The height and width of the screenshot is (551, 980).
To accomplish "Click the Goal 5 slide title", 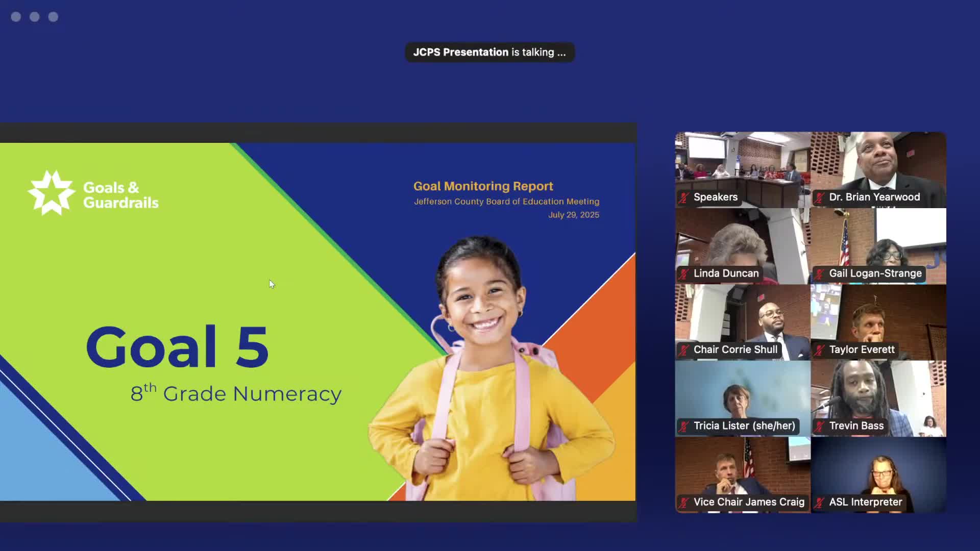I will tap(177, 347).
